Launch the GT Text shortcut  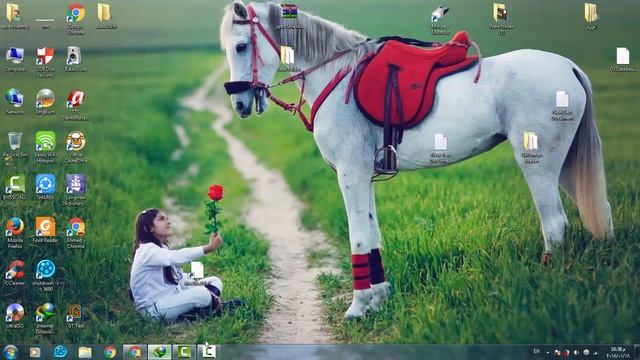[x=75, y=314]
